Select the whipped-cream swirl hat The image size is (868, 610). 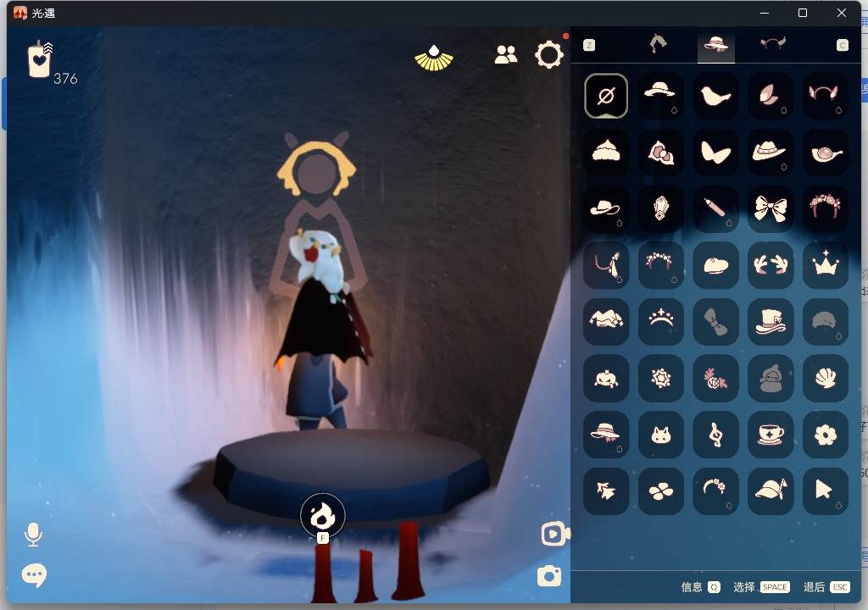click(605, 152)
